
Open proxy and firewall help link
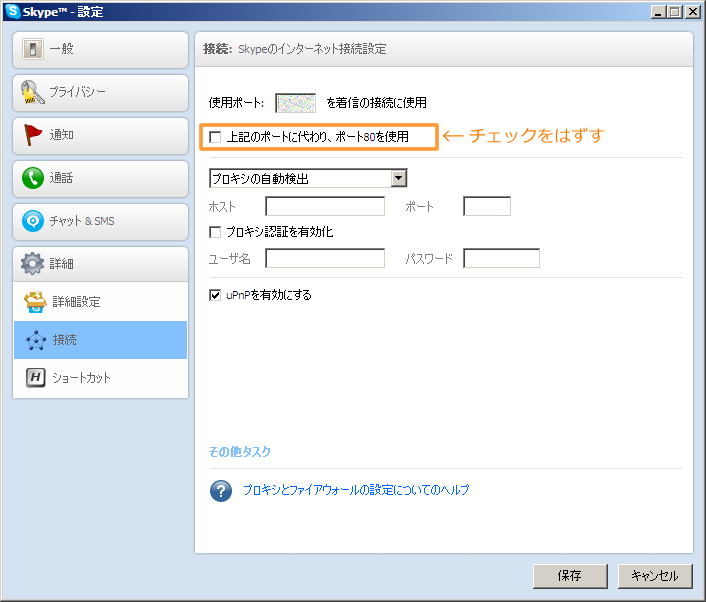coord(356,490)
